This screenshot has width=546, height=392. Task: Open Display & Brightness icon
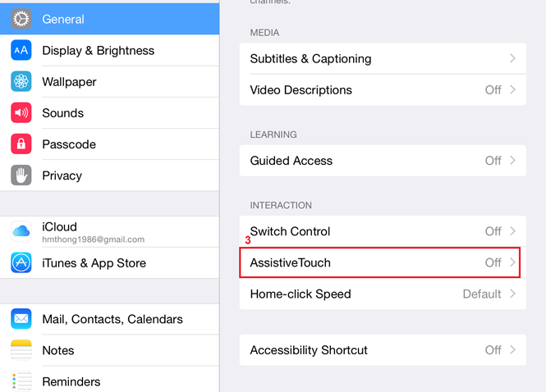[x=21, y=50]
